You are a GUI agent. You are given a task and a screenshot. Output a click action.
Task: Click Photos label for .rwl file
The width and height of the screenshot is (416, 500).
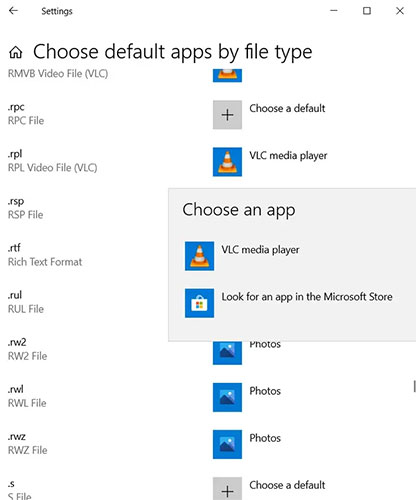[265, 391]
